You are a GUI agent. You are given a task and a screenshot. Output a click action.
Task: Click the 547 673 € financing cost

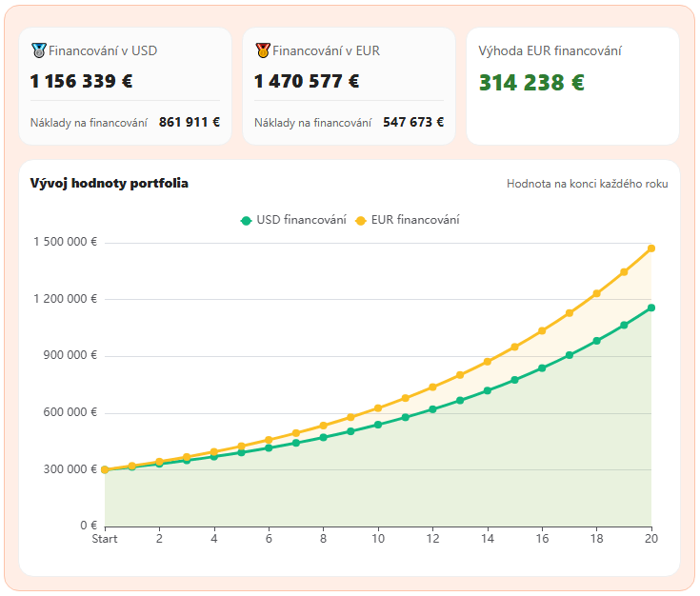[413, 122]
